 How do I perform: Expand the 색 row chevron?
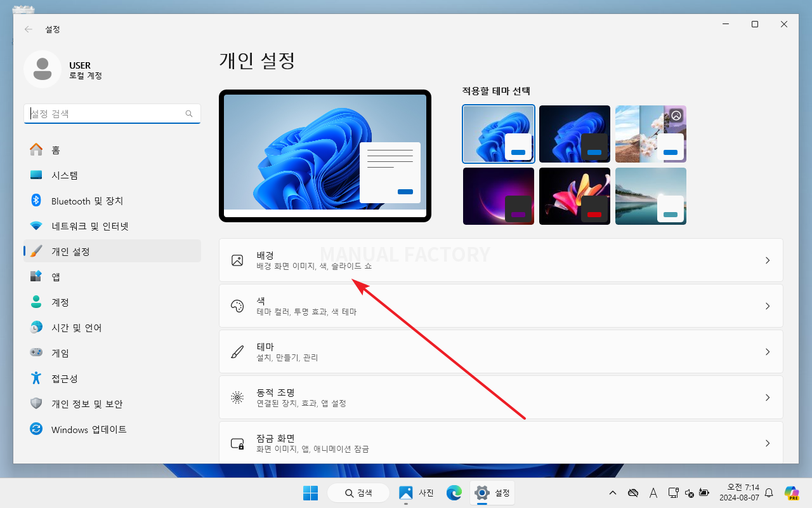[768, 306]
